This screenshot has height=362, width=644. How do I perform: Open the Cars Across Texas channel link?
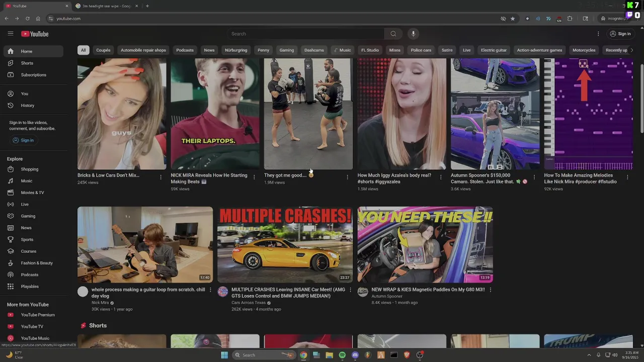click(249, 303)
